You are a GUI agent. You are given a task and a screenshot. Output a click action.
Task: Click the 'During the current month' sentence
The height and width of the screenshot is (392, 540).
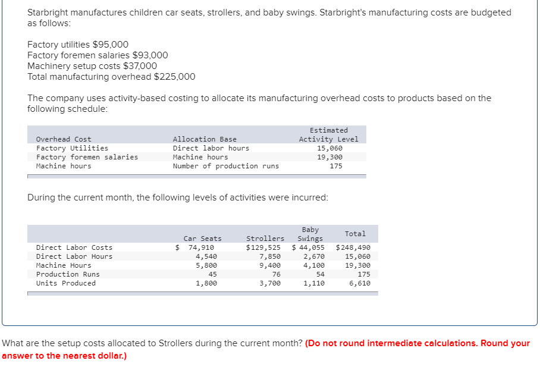[x=178, y=197]
